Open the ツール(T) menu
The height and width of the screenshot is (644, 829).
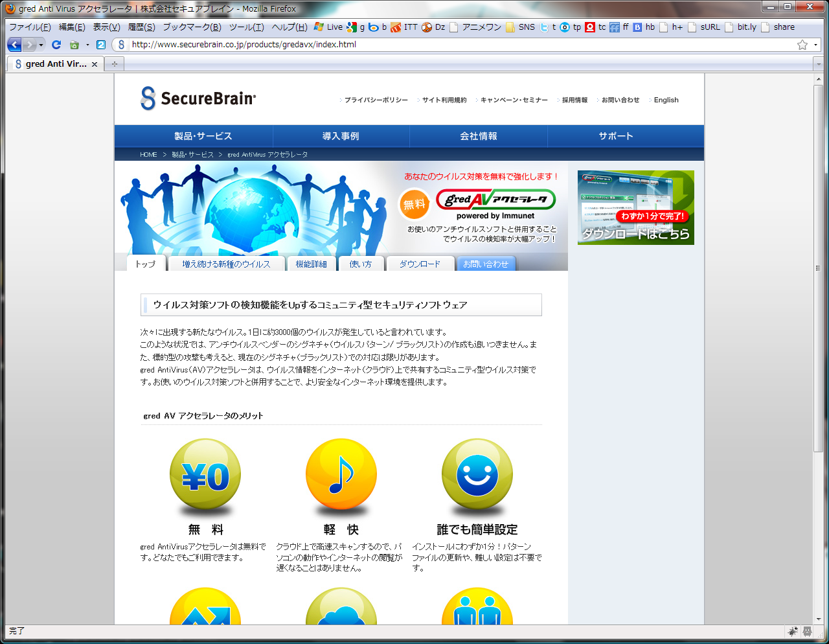246,27
